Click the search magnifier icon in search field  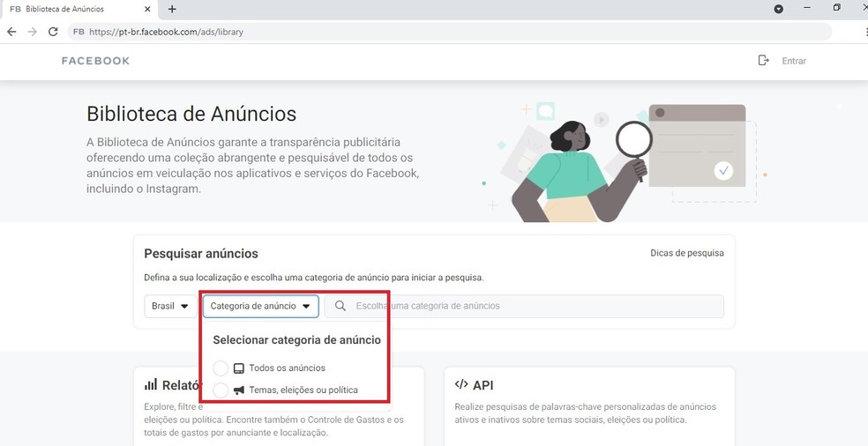click(x=341, y=306)
